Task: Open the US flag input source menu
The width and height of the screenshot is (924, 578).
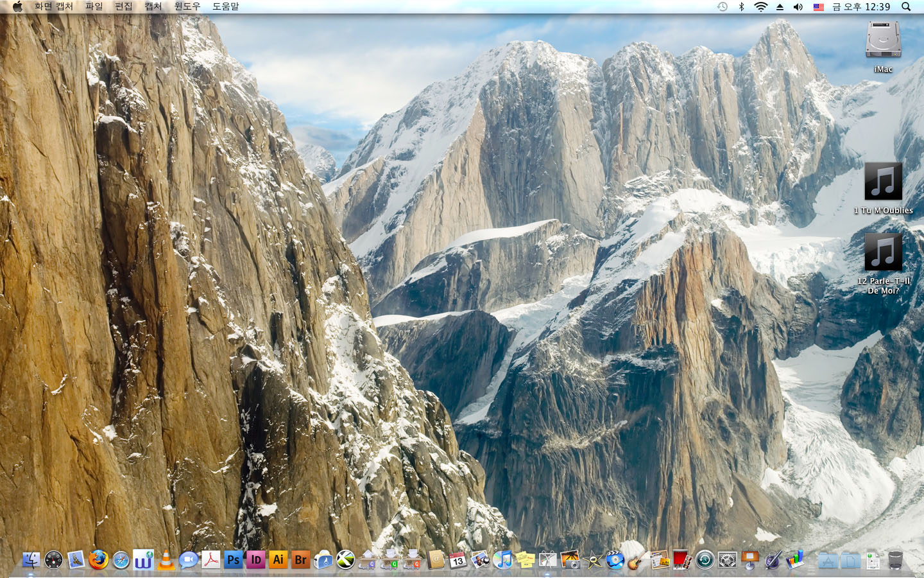Action: 819,6
